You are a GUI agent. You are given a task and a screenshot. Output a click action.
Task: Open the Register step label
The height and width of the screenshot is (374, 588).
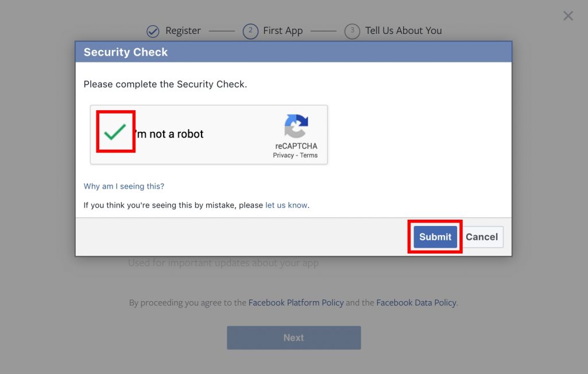(183, 31)
